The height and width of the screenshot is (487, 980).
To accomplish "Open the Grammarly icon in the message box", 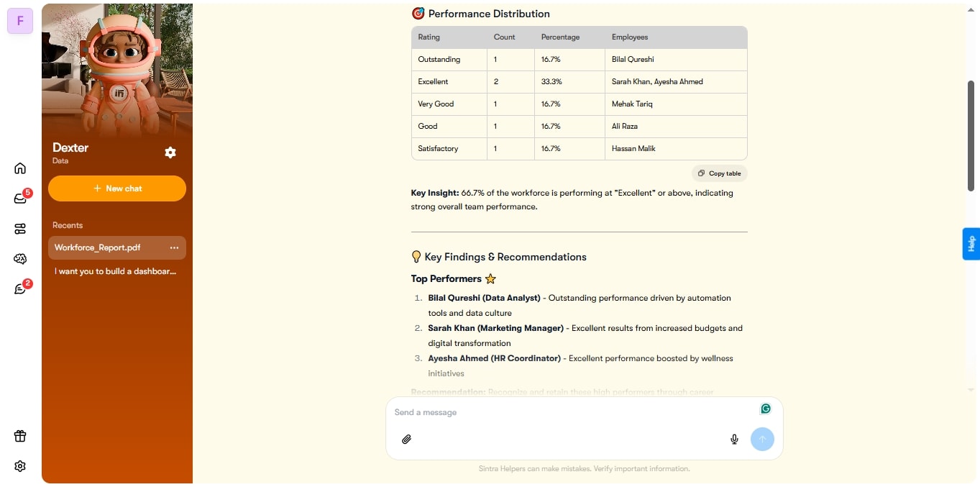I will [765, 408].
